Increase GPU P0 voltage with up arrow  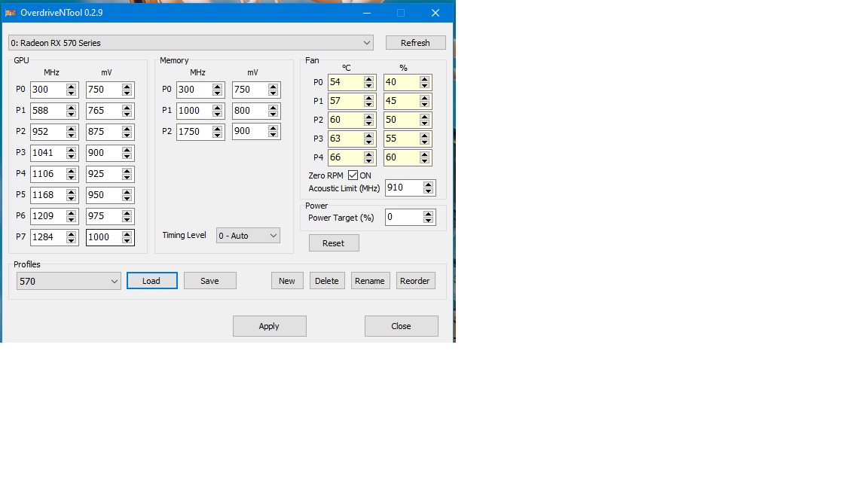pyautogui.click(x=127, y=87)
